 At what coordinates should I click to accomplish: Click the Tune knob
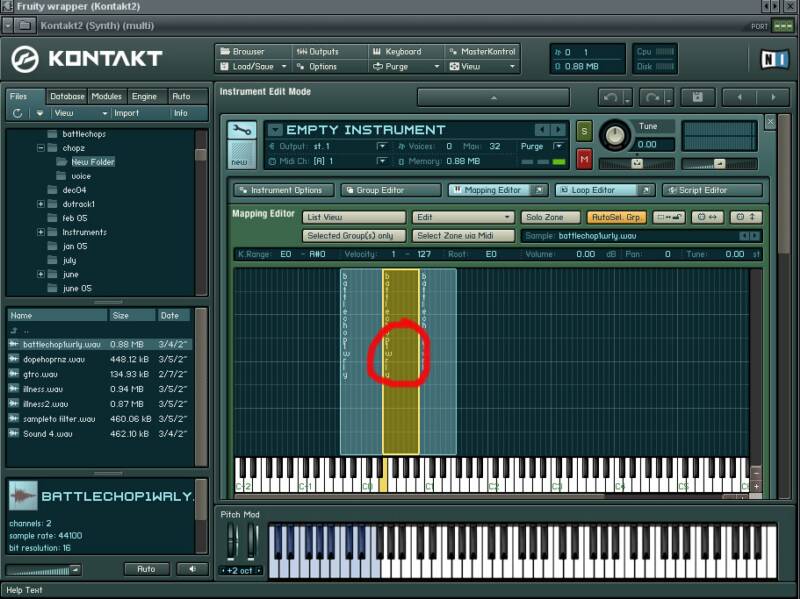point(615,135)
